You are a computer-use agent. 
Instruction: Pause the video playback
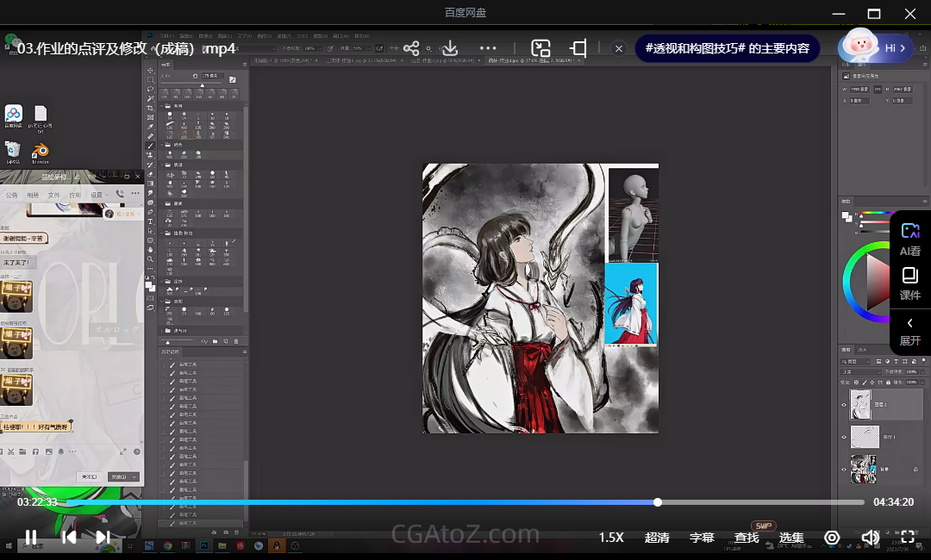(x=31, y=537)
